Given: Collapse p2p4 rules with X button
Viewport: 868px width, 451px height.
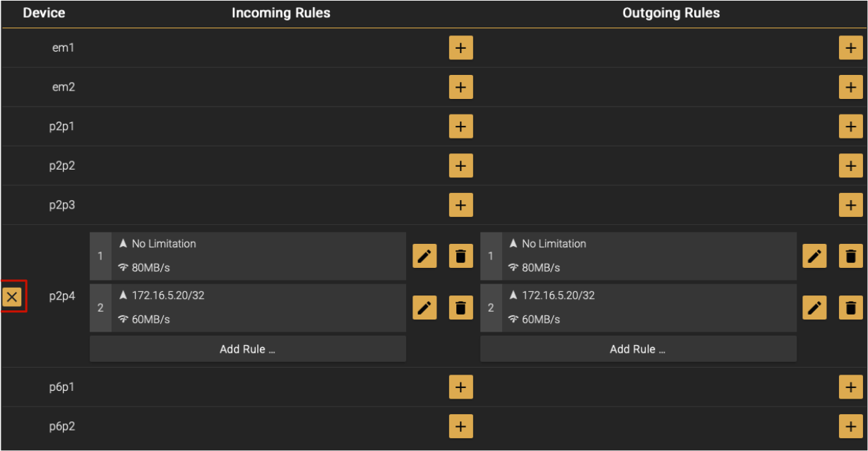Looking at the screenshot, I should (x=12, y=297).
